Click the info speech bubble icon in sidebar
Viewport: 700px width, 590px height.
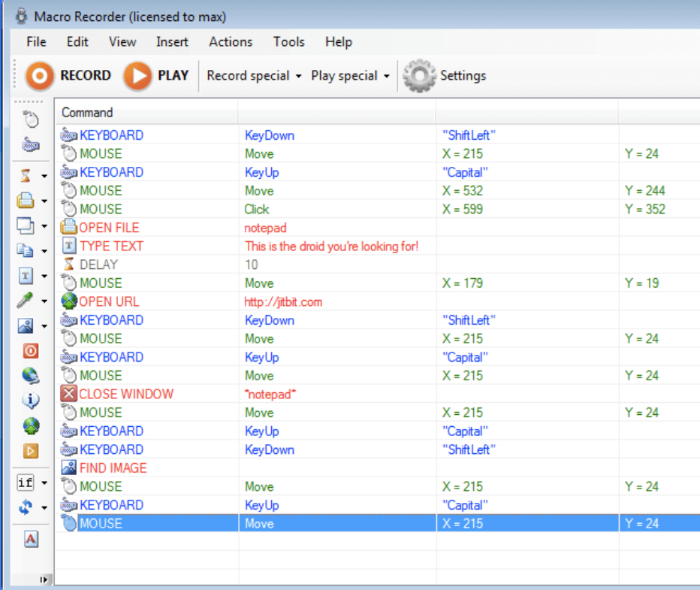click(x=31, y=401)
